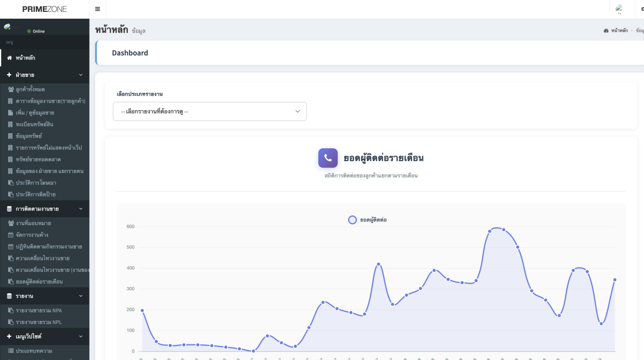Image resolution: width=644 pixels, height=360 pixels.
Task: Click the peak data point on the chart
Action: [503, 230]
